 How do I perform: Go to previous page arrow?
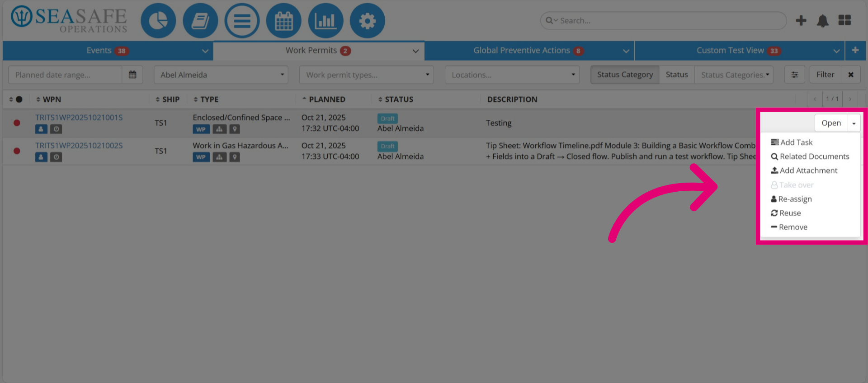coord(815,99)
